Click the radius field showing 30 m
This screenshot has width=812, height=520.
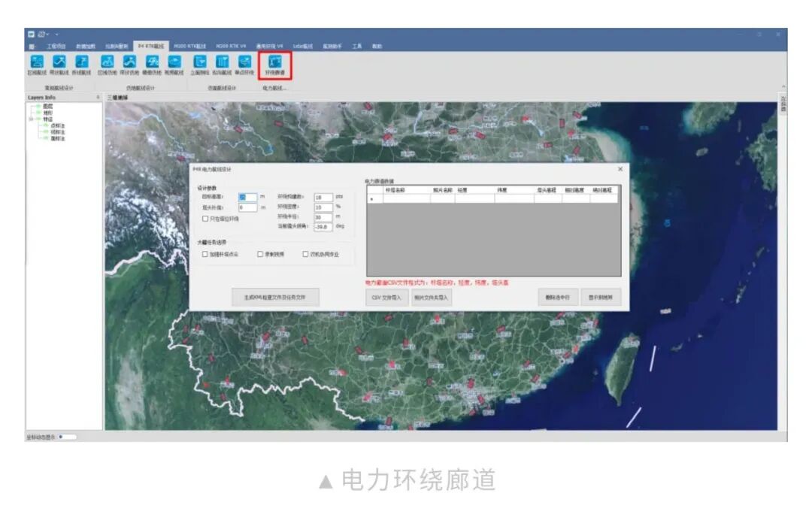323,217
